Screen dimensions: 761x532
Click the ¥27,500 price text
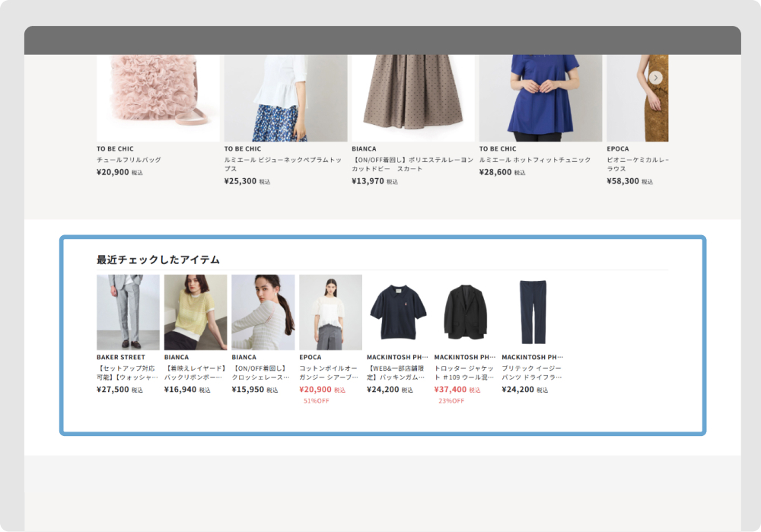113,389
